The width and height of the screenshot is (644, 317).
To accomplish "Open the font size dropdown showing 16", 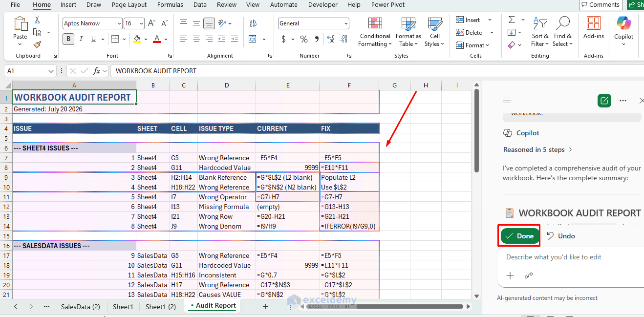I will coord(141,23).
